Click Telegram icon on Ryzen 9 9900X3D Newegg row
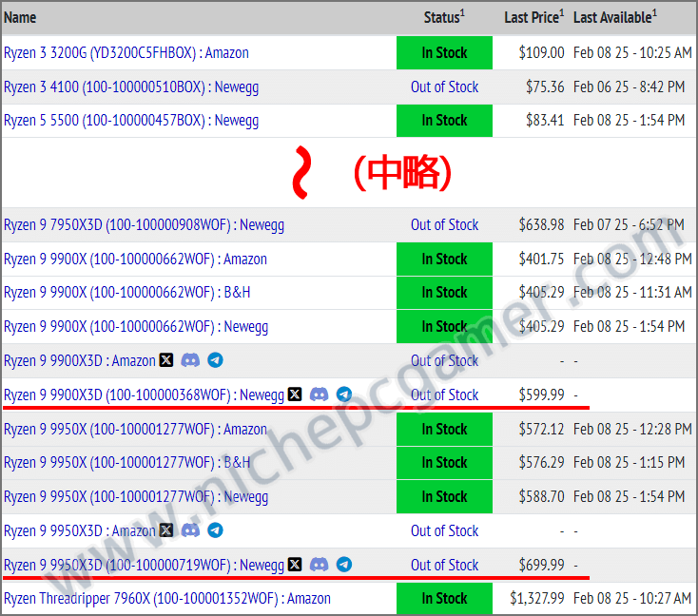Viewport: 698px width, 616px height. [x=344, y=395]
